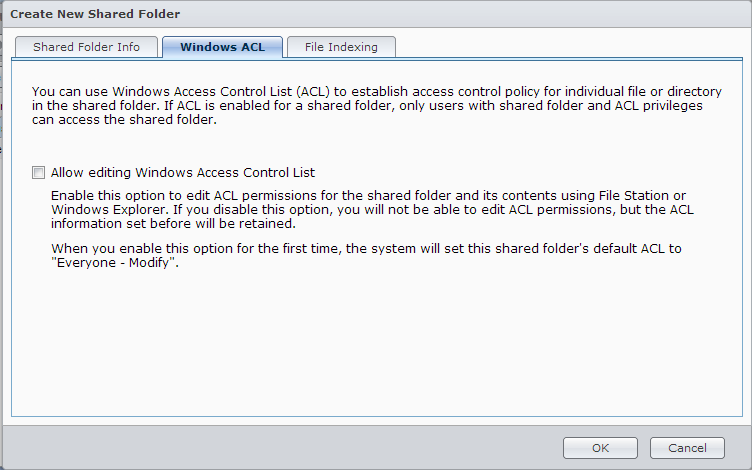Image resolution: width=752 pixels, height=470 pixels.
Task: Click the "Allow editing Windows Access Control List" label
Action: (x=183, y=172)
